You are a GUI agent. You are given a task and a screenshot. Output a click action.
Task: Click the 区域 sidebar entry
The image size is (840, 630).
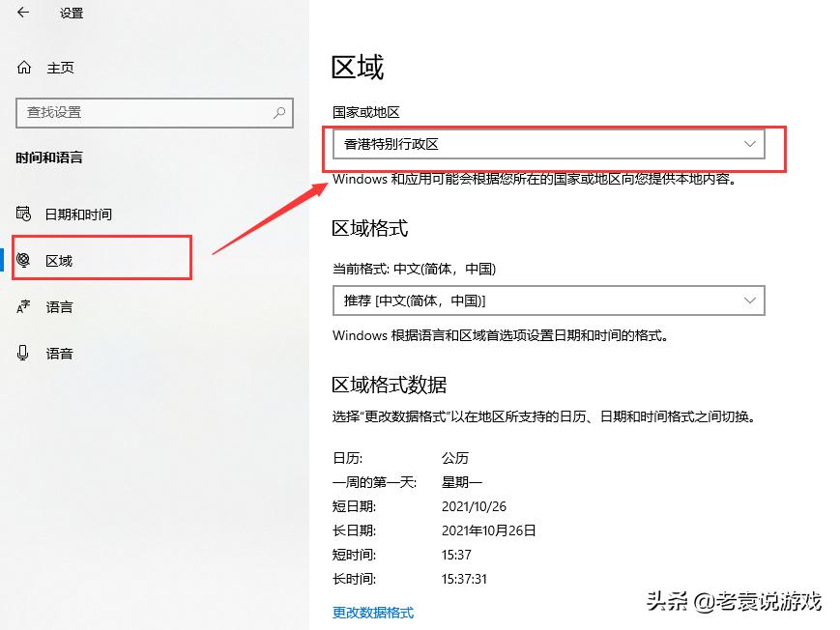click(58, 258)
